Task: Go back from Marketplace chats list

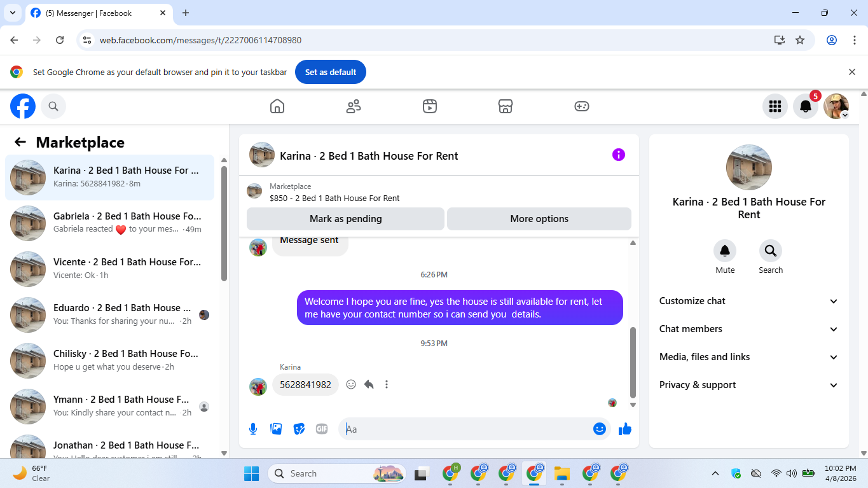Action: pyautogui.click(x=20, y=142)
